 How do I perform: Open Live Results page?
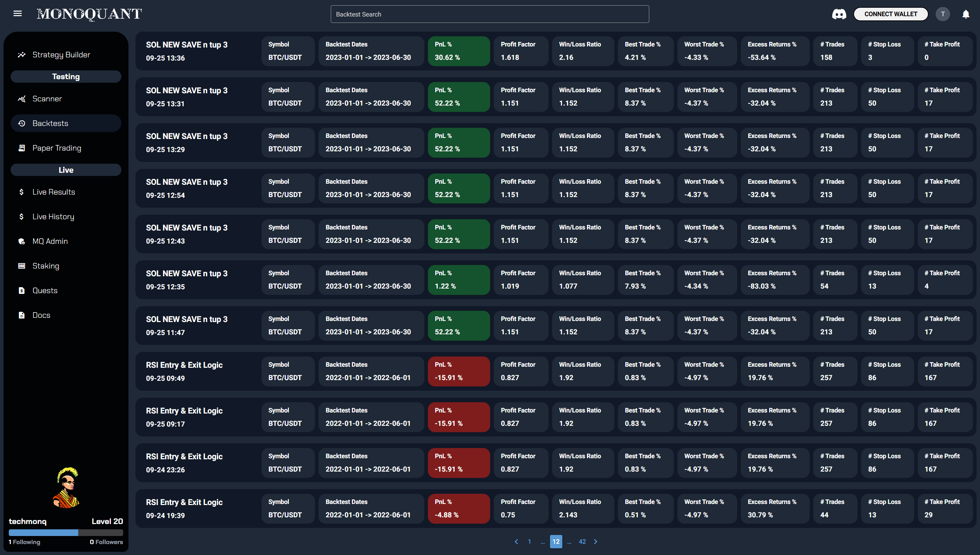pos(66,192)
